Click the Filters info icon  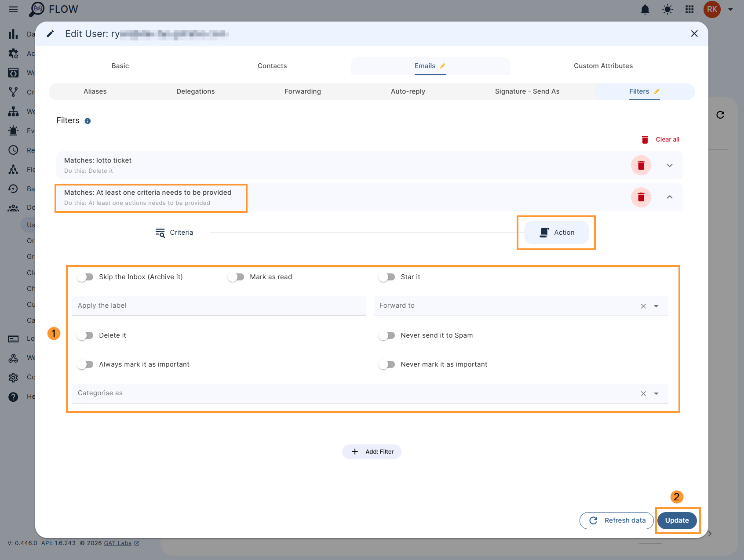(x=88, y=121)
